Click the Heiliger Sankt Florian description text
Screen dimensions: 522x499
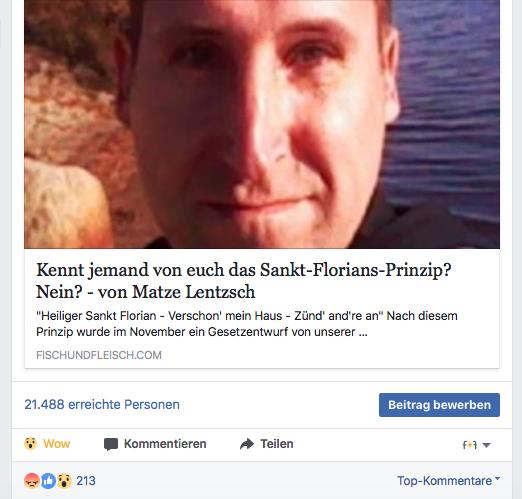[x=247, y=324]
